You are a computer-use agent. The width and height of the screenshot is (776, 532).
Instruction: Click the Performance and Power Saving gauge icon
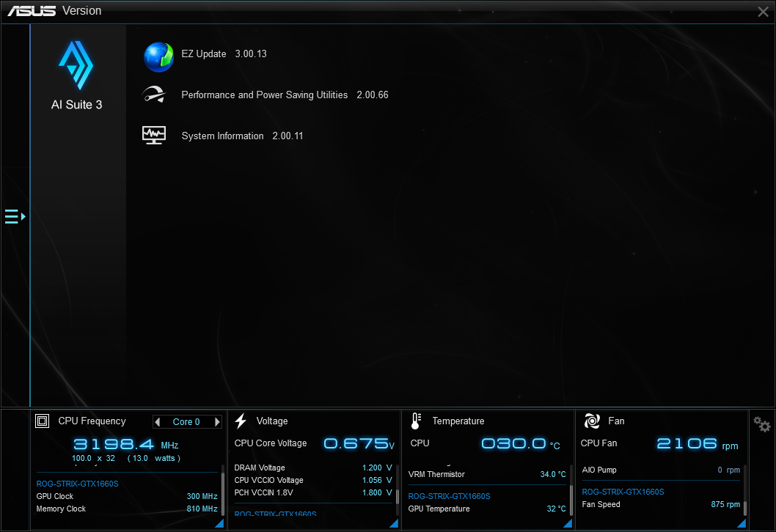pyautogui.click(x=154, y=95)
